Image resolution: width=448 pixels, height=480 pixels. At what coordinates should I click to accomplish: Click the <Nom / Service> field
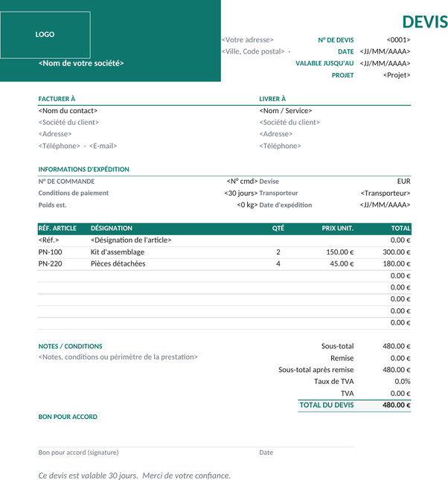point(286,110)
